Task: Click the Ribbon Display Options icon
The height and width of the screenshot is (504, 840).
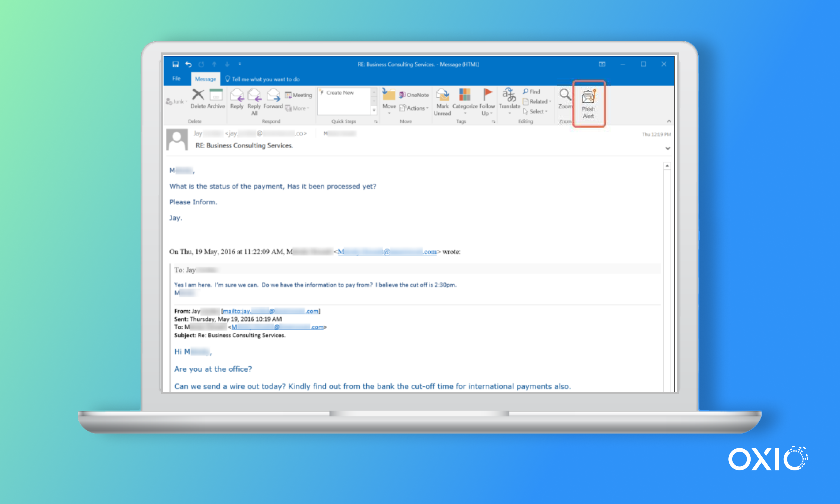Action: click(602, 64)
